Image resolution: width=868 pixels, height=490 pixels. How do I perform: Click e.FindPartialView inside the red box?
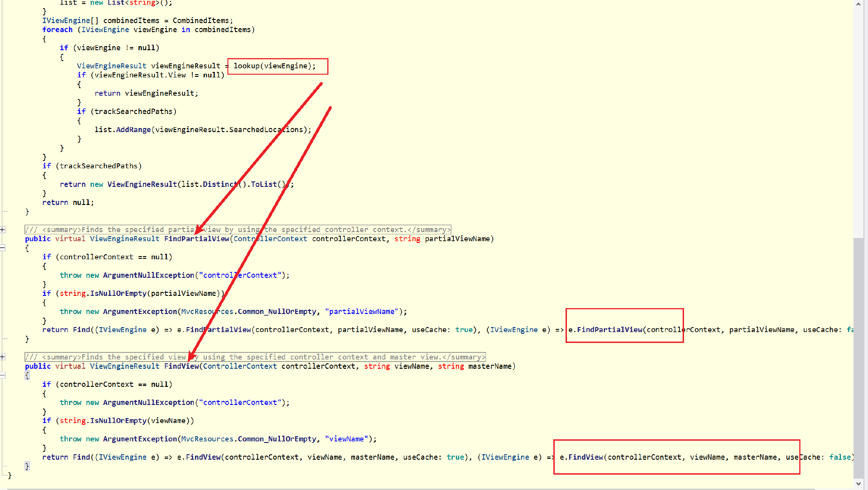point(606,330)
